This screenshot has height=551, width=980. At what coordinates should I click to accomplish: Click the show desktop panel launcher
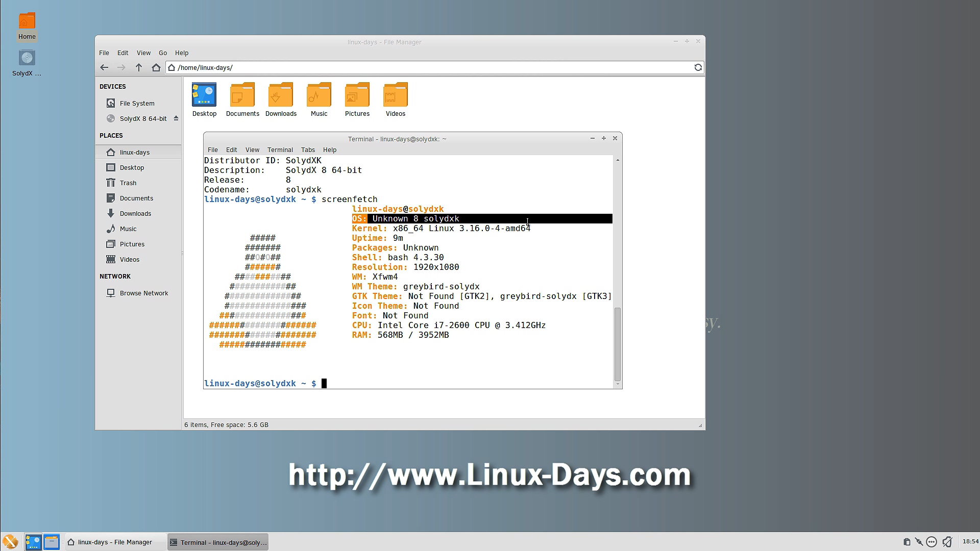[x=33, y=542]
